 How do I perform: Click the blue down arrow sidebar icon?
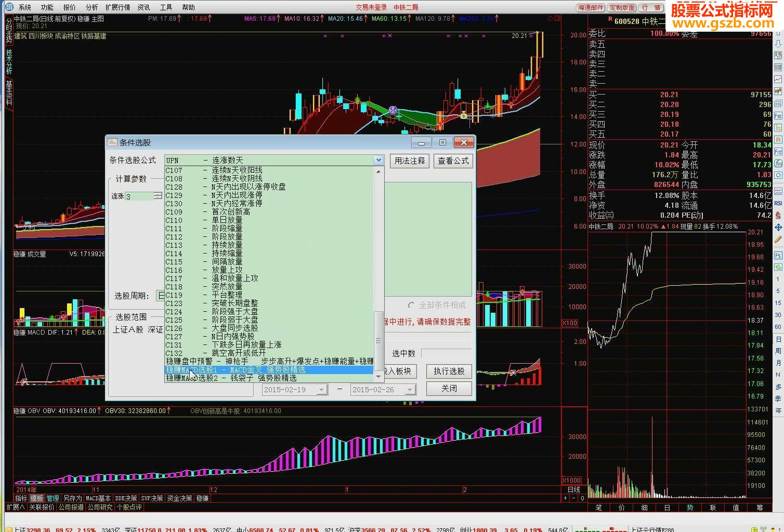pos(778,43)
